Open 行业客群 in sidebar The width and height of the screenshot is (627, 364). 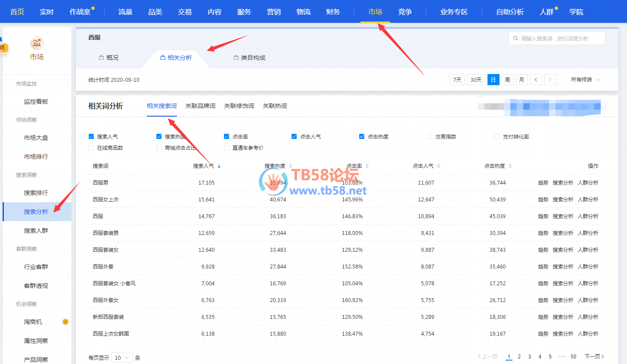point(36,267)
